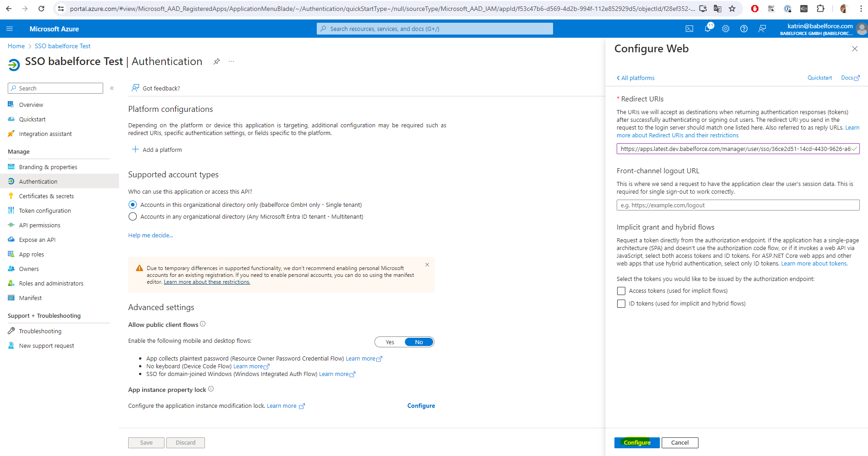Open the katrin account avatar

pyautogui.click(x=861, y=29)
